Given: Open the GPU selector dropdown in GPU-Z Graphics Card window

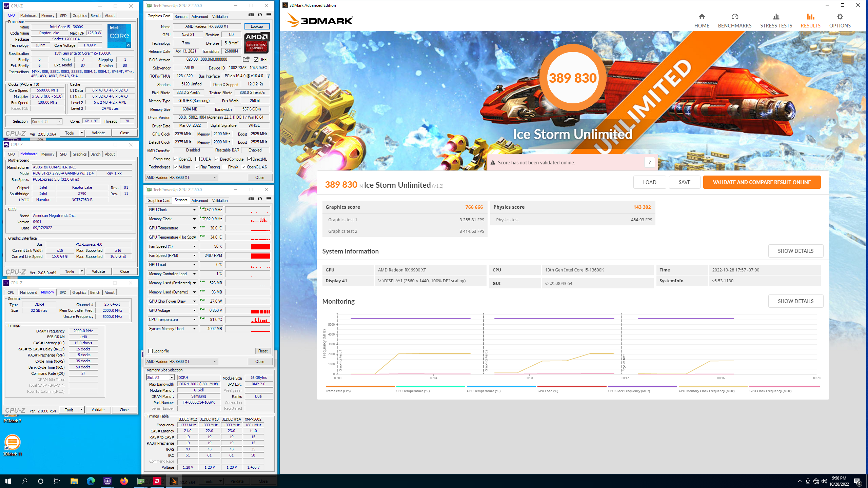Looking at the screenshot, I should click(181, 177).
